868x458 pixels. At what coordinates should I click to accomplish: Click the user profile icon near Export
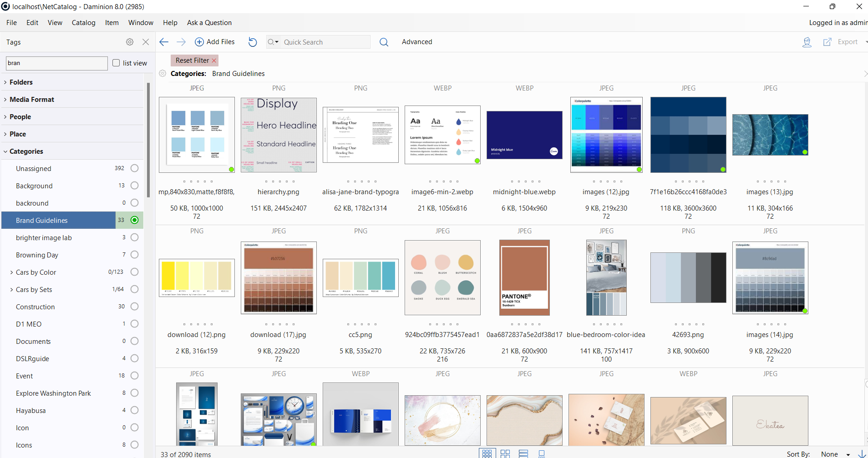tap(807, 42)
